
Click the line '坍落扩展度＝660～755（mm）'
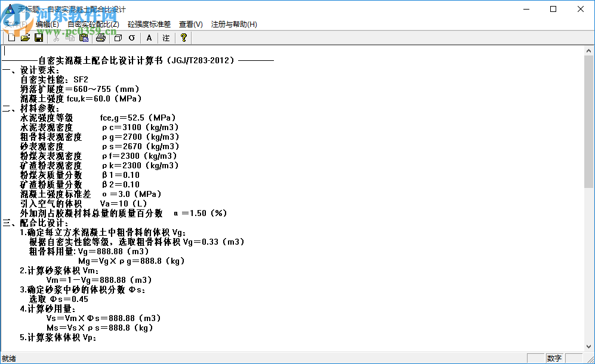[80, 89]
